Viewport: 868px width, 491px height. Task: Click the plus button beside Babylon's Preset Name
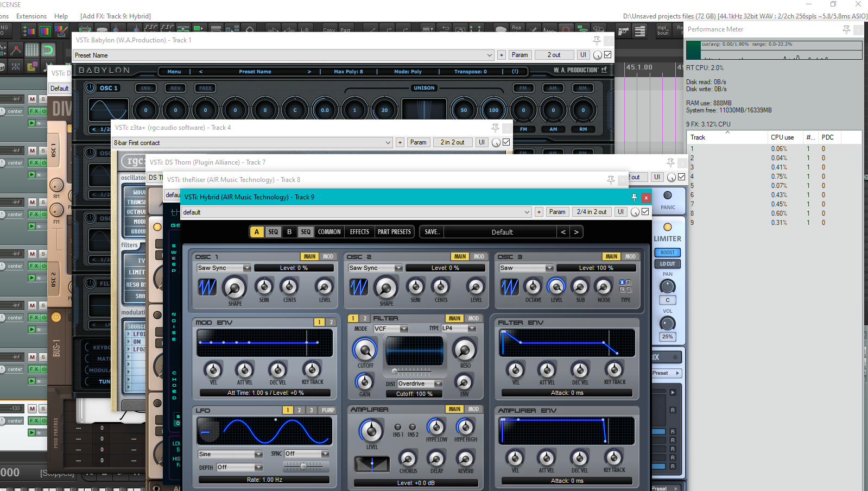[502, 55]
